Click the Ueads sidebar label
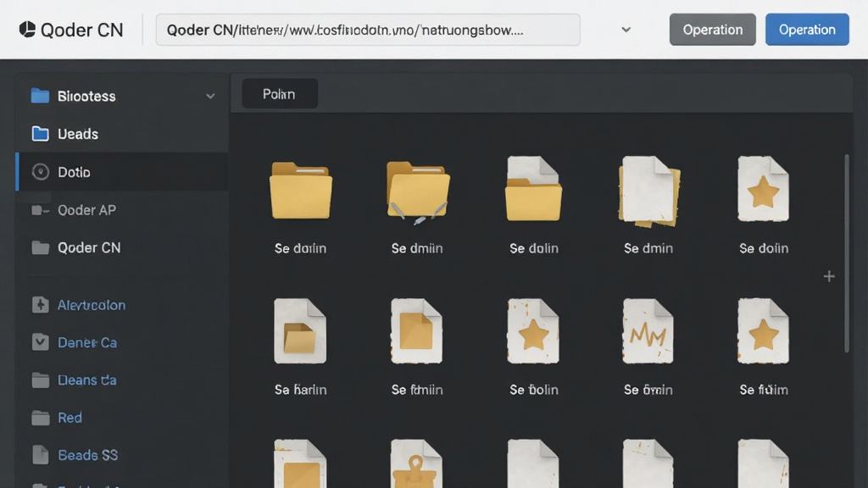The height and width of the screenshot is (488, 868). point(78,134)
